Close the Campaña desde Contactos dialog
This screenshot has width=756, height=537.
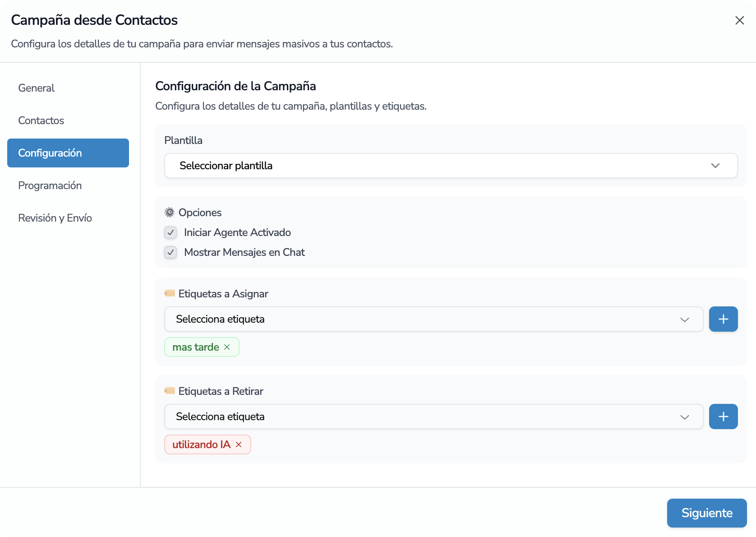point(739,20)
